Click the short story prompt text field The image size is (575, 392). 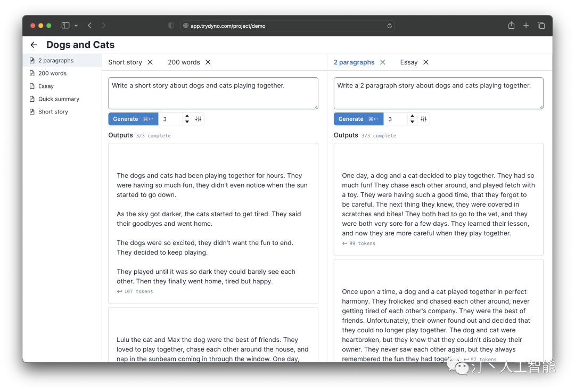pyautogui.click(x=213, y=93)
